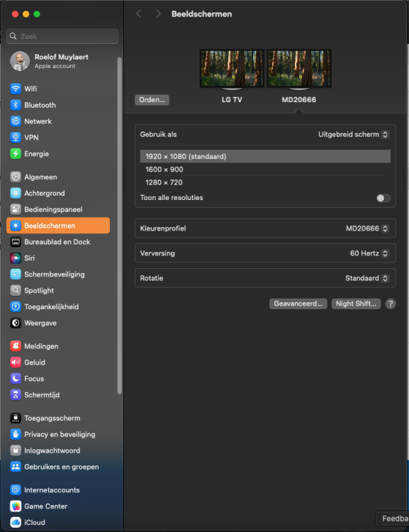The width and height of the screenshot is (409, 532).
Task: Click the Zoek search field
Action: click(62, 36)
